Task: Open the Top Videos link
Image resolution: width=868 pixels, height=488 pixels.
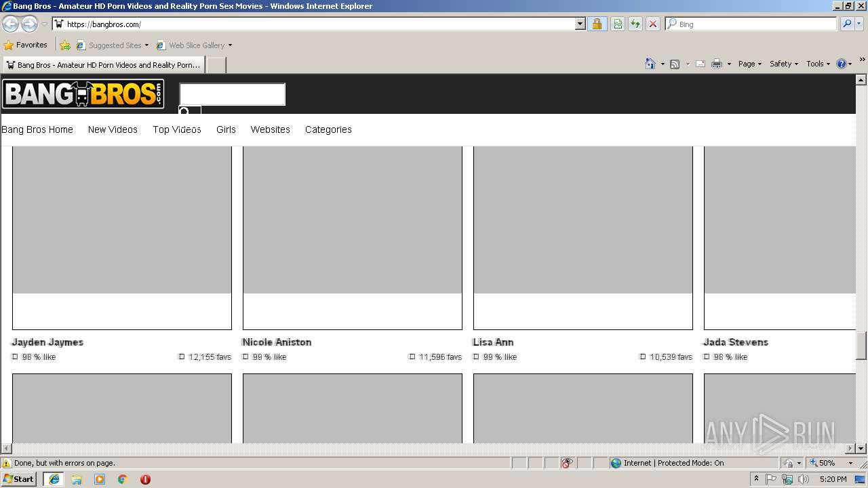Action: click(177, 129)
